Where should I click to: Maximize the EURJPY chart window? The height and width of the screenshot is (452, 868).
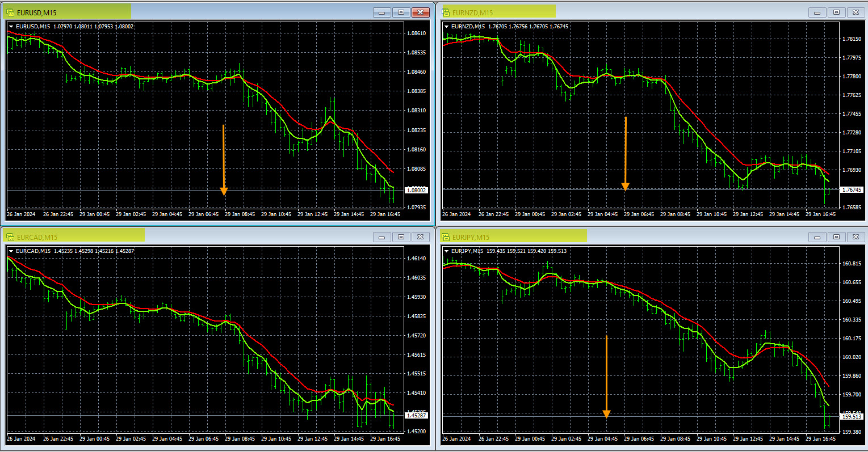836,236
